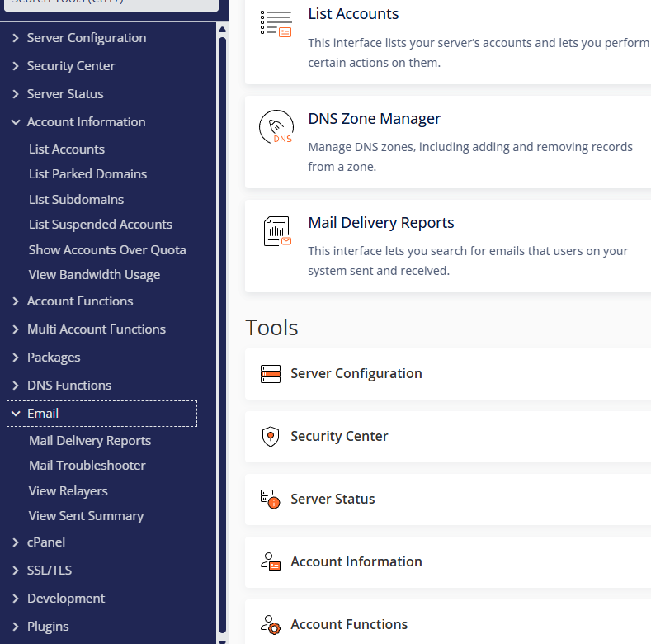Open View Bandwidth Usage from sidebar

[x=94, y=275]
